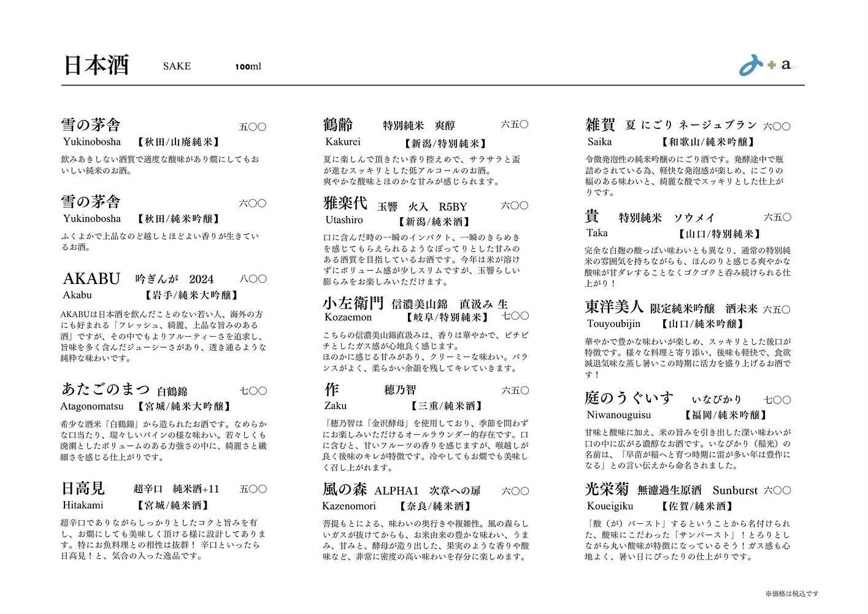Click the '鶴齢' sake name
This screenshot has width=868, height=614.
pyautogui.click(x=338, y=125)
